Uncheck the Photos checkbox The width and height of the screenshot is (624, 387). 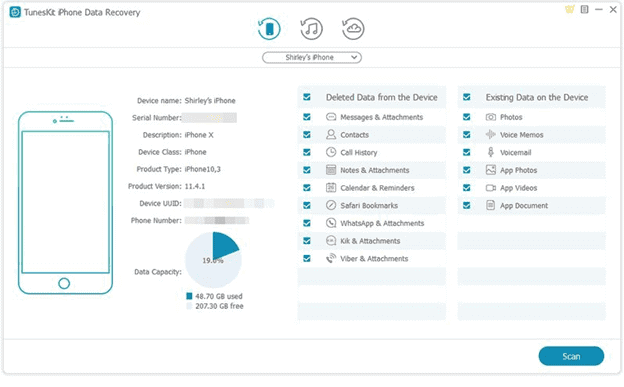click(x=467, y=117)
